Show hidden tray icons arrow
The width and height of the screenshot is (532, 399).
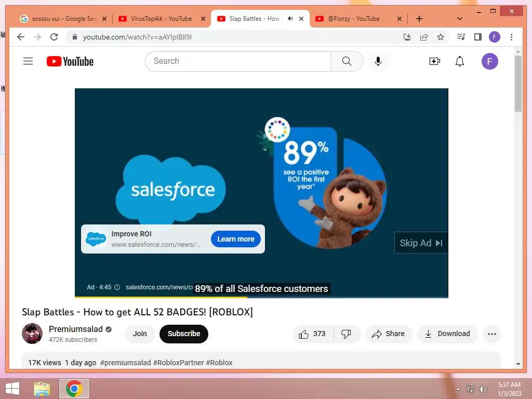pos(458,389)
